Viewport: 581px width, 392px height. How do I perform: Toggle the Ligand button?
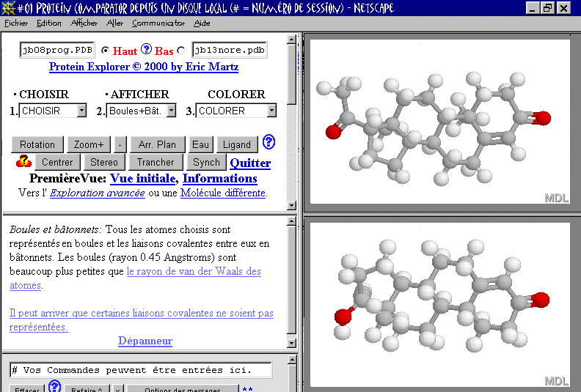pyautogui.click(x=237, y=144)
